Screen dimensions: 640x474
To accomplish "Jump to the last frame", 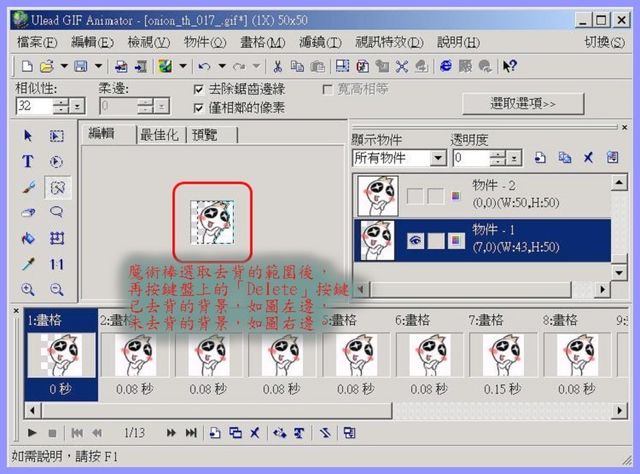I will pos(191,433).
